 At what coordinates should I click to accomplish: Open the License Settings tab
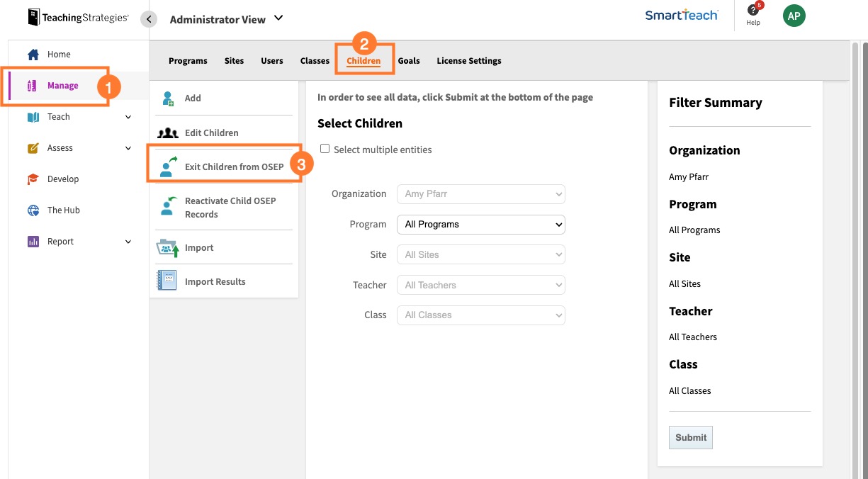tap(468, 61)
